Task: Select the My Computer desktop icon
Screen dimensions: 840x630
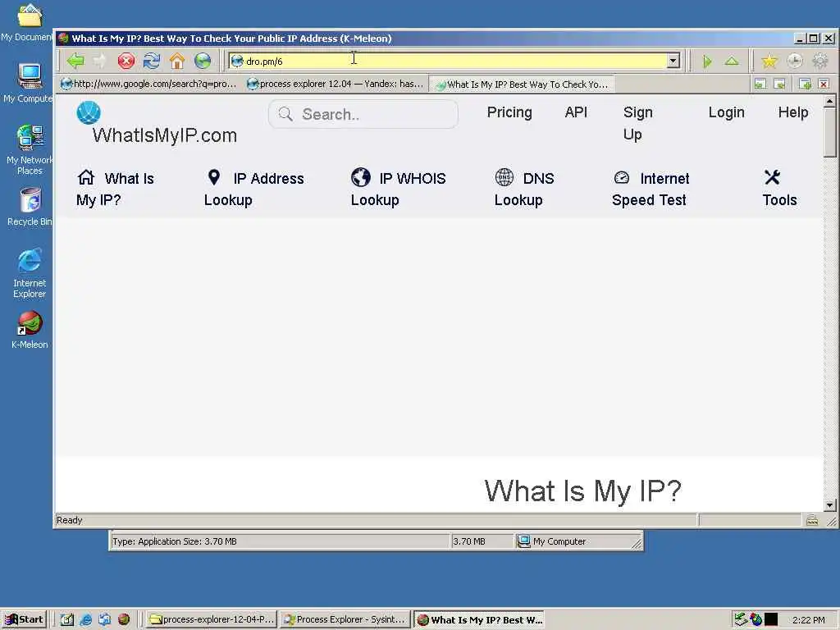Action: coord(28,83)
